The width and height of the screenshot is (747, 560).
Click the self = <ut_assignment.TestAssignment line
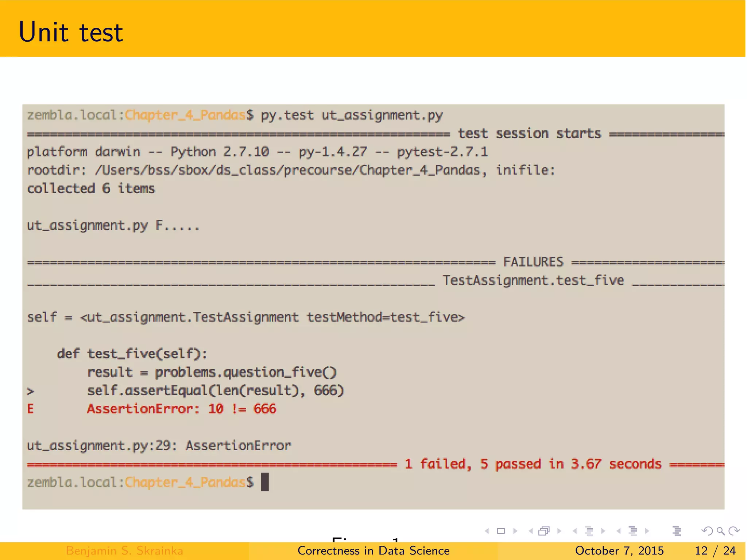246,317
